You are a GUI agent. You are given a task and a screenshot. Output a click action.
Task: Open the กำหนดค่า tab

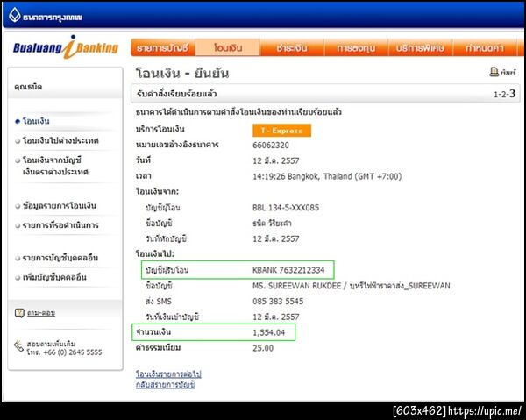pos(485,47)
